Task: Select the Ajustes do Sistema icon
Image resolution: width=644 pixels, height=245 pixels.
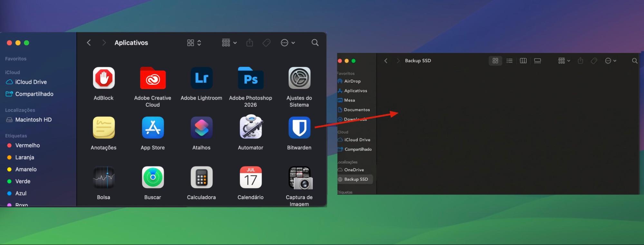Action: [299, 78]
